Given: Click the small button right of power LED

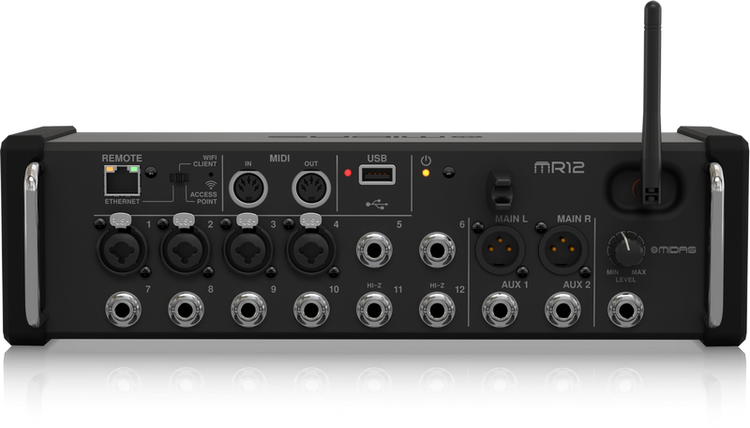Looking at the screenshot, I should pyautogui.click(x=449, y=172).
